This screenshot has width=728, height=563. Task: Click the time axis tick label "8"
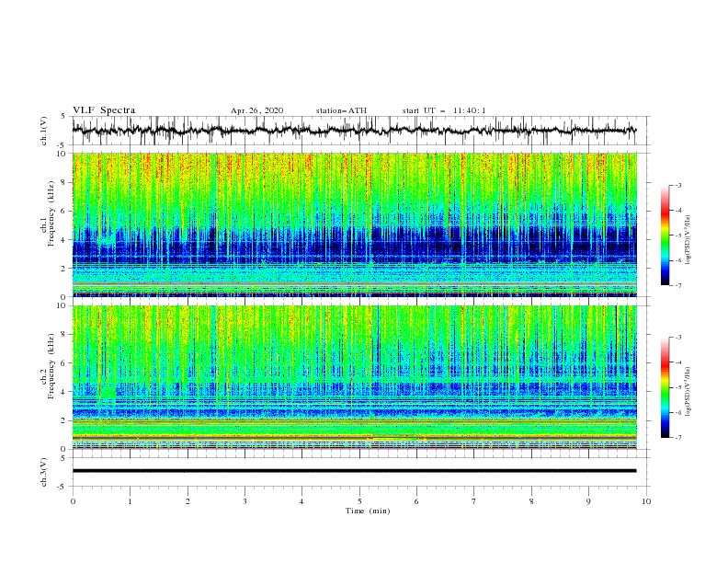(531, 501)
